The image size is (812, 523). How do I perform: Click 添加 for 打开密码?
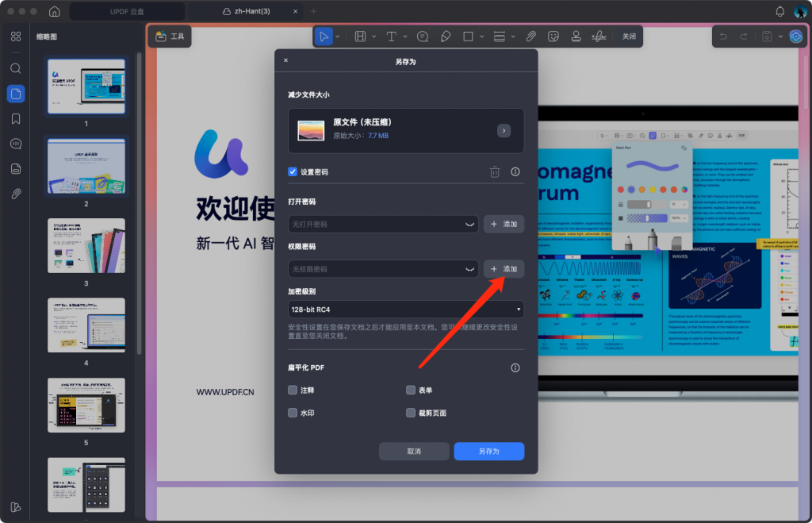(x=504, y=224)
